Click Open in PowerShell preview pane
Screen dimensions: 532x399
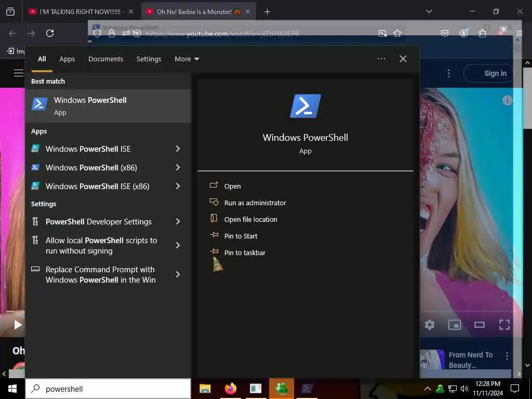click(x=232, y=187)
